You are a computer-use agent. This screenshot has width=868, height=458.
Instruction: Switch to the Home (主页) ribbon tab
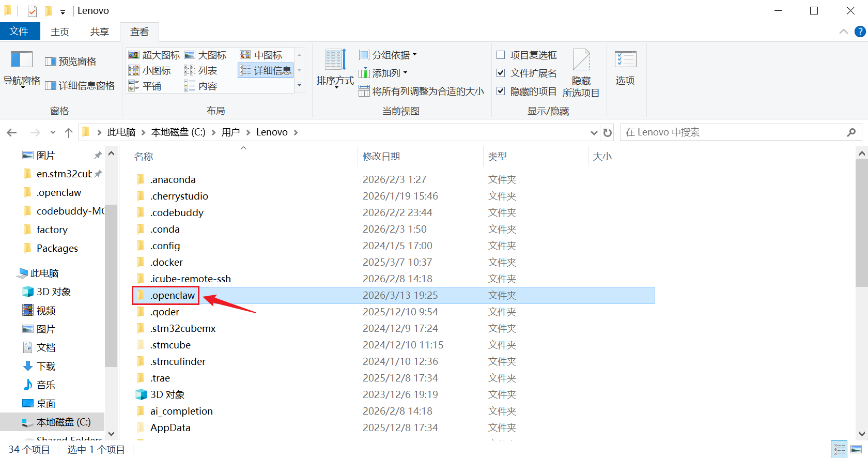[60, 32]
